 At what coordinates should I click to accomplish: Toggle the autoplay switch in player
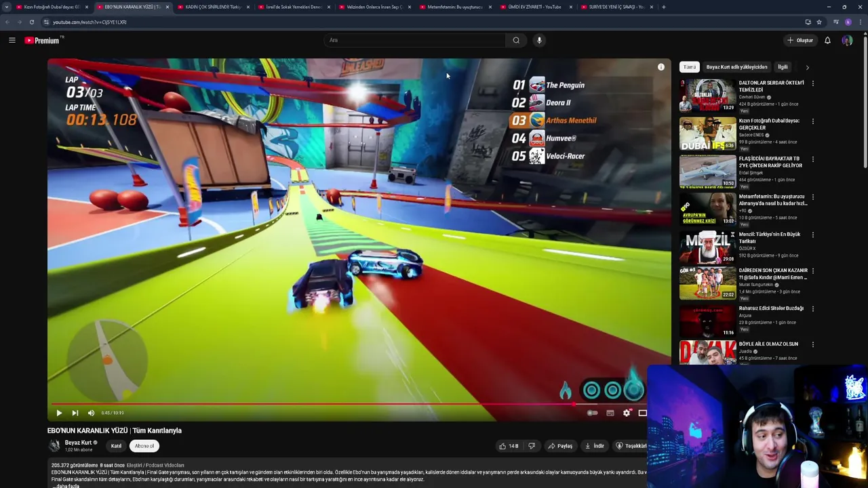592,413
